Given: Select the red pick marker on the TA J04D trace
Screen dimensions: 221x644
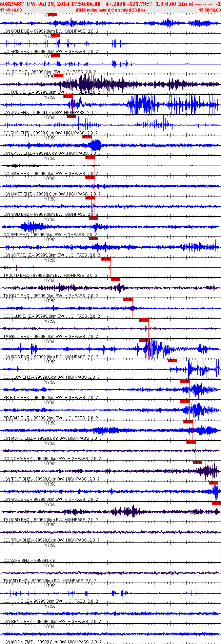Looking at the screenshot, I should [x=106, y=259].
